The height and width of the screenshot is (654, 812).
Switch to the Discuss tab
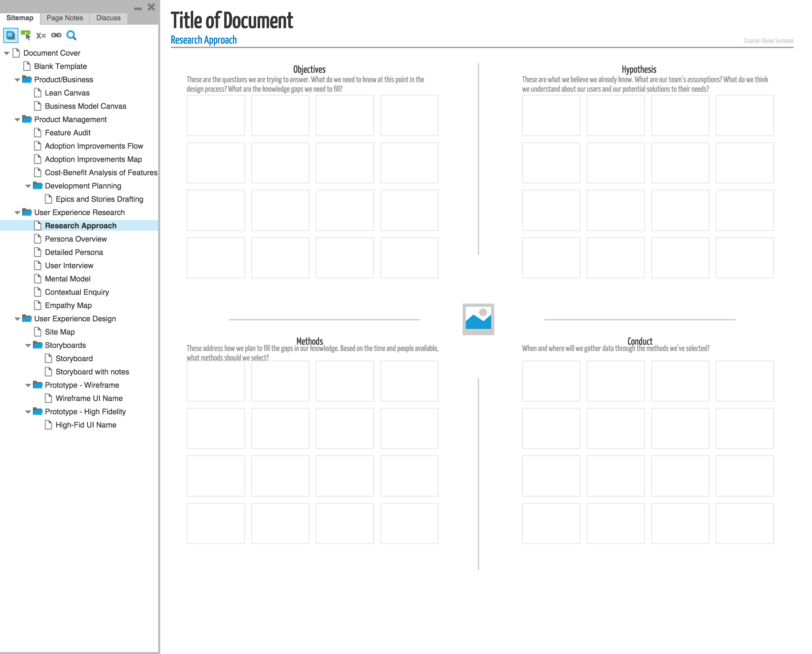coord(109,18)
